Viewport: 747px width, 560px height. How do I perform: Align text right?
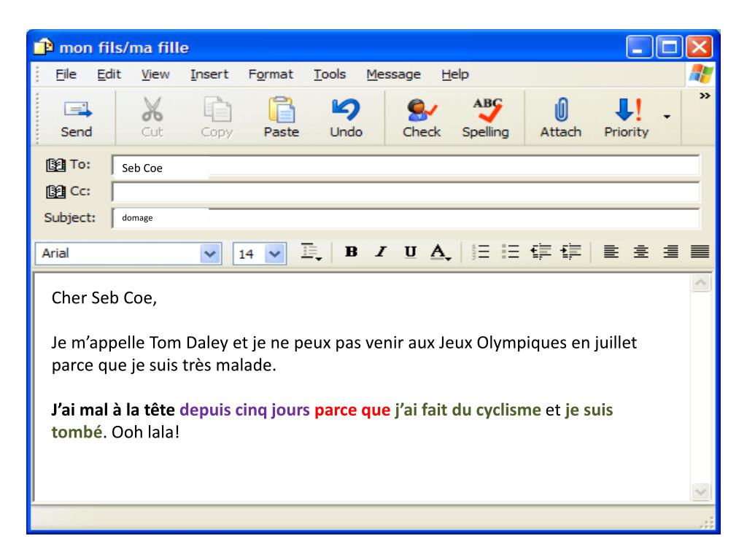click(x=671, y=252)
